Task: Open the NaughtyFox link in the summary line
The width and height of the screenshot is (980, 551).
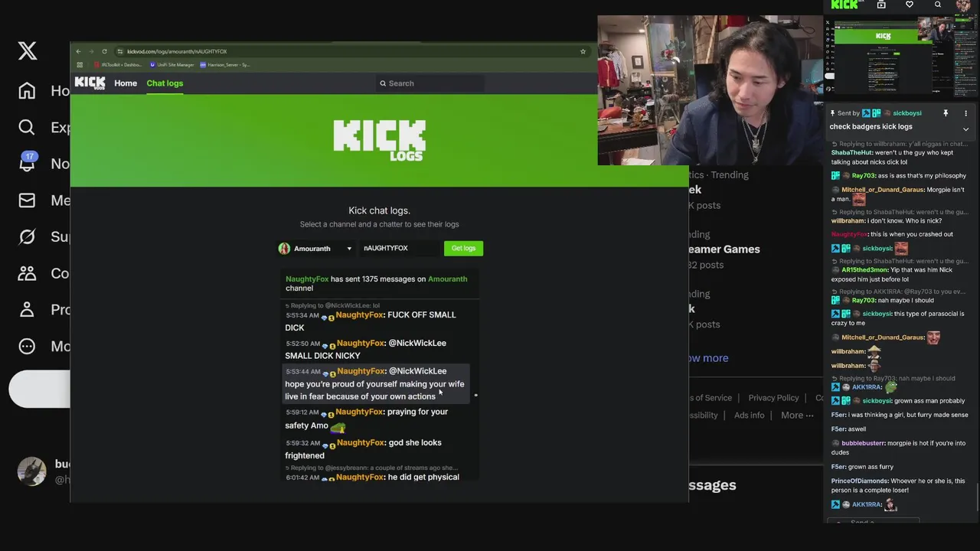Action: (307, 279)
